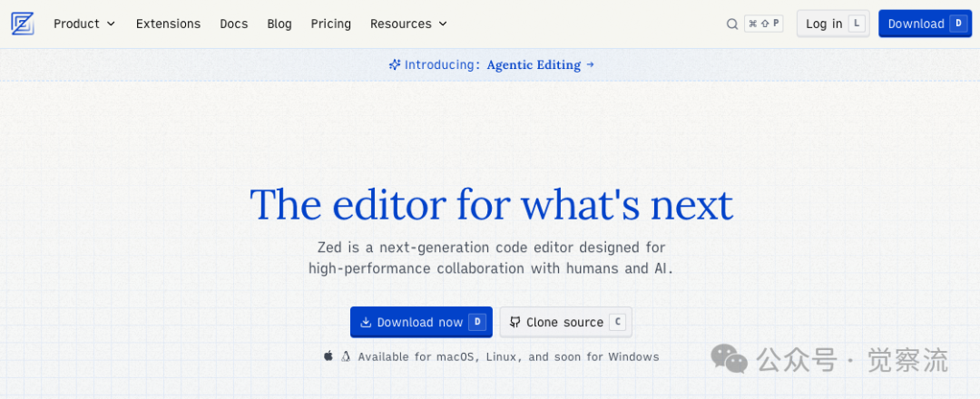Open the Blog page
The image size is (980, 399).
(x=279, y=24)
